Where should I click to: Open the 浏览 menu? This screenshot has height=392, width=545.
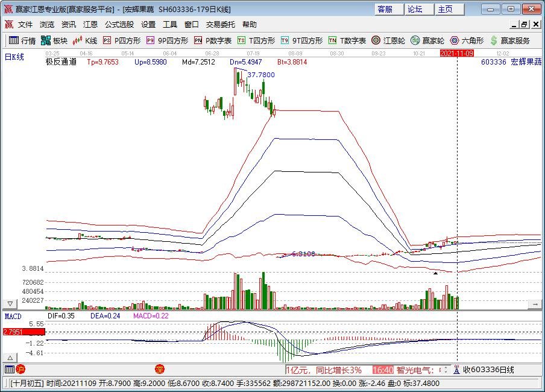(x=47, y=24)
